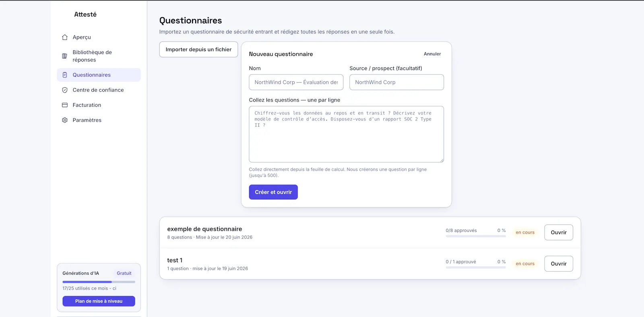Focus the Source / prospect field
This screenshot has width=644, height=317.
coord(396,82)
